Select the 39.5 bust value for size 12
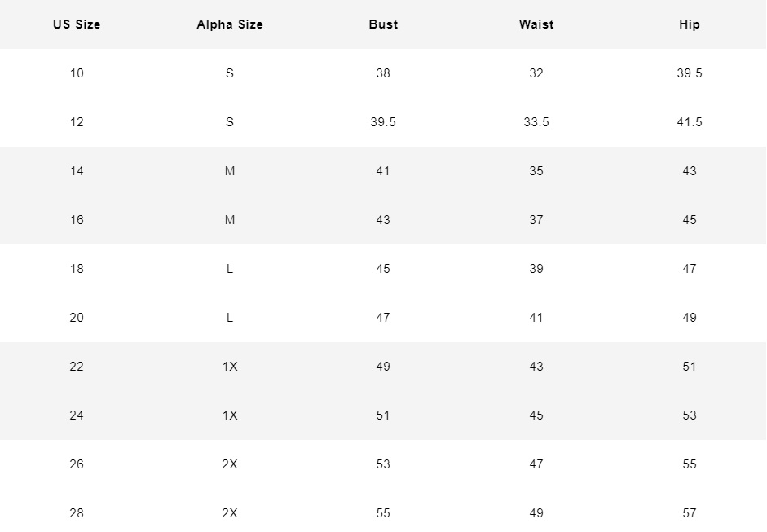 [x=383, y=122]
